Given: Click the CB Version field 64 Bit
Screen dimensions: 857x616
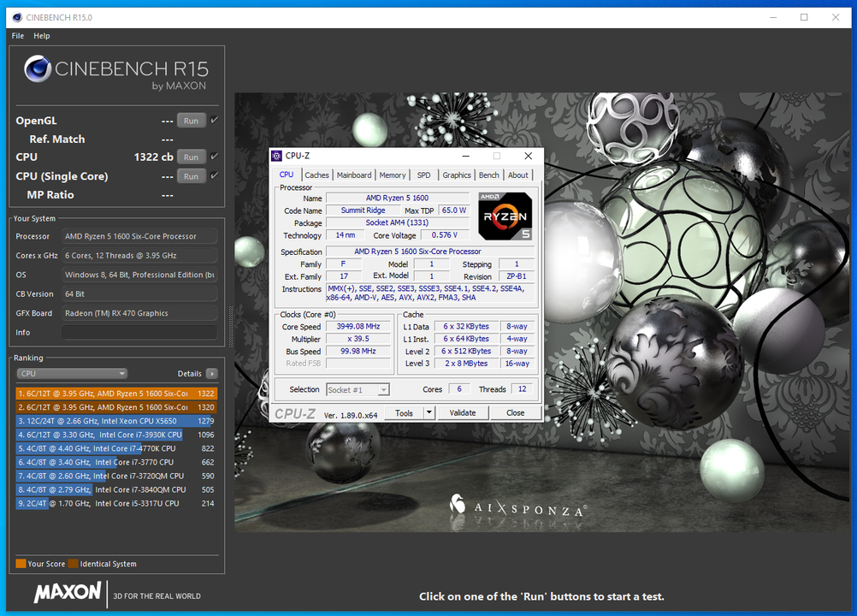Looking at the screenshot, I should pos(139,294).
